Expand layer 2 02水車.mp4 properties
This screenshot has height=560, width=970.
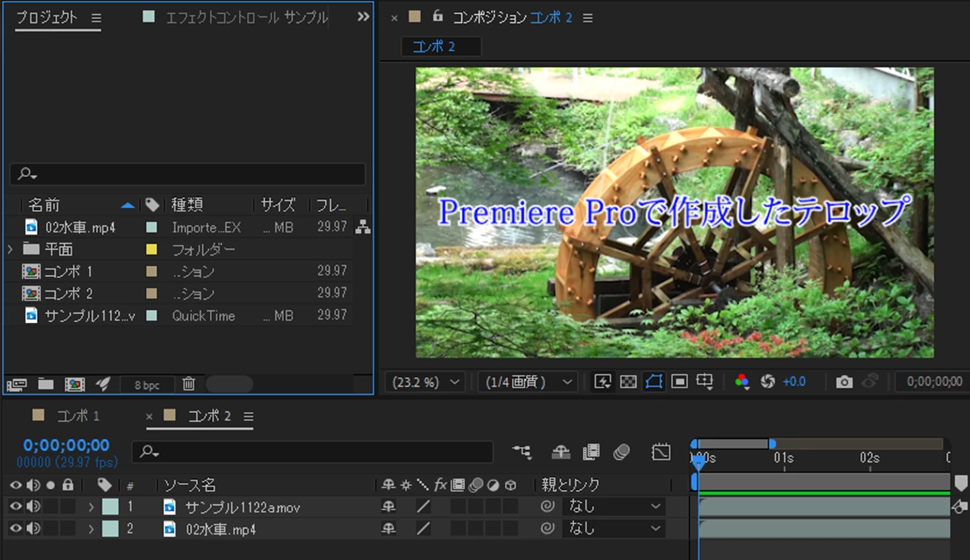tap(91, 529)
